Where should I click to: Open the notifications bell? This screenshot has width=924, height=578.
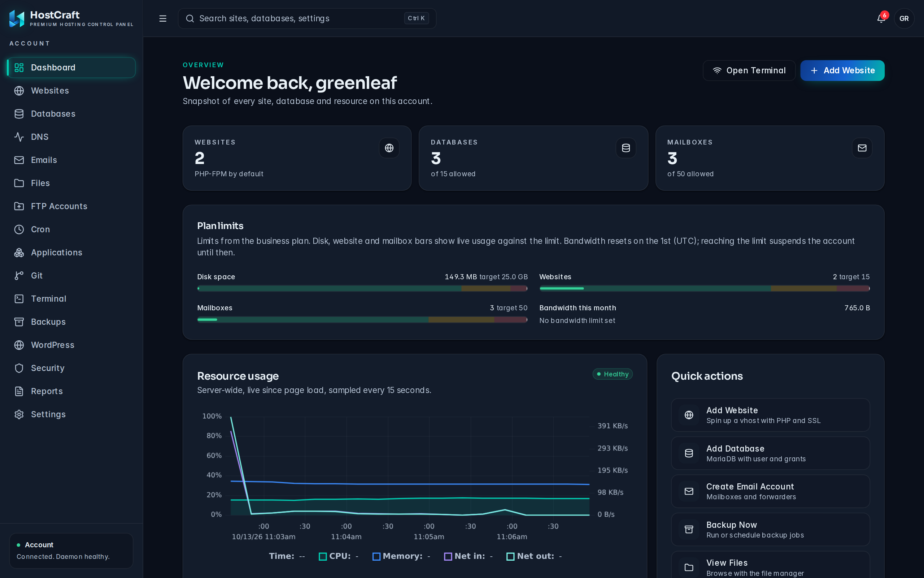pos(881,18)
